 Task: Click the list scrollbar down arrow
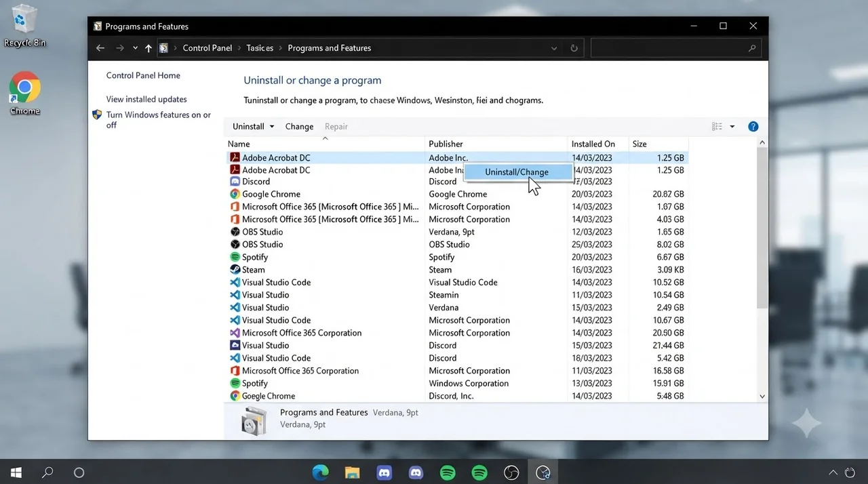[762, 397]
